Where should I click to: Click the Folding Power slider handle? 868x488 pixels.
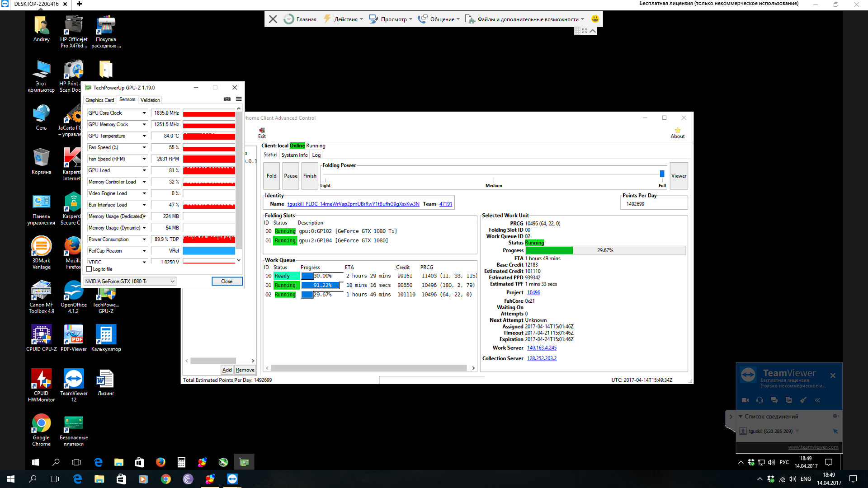pos(662,174)
